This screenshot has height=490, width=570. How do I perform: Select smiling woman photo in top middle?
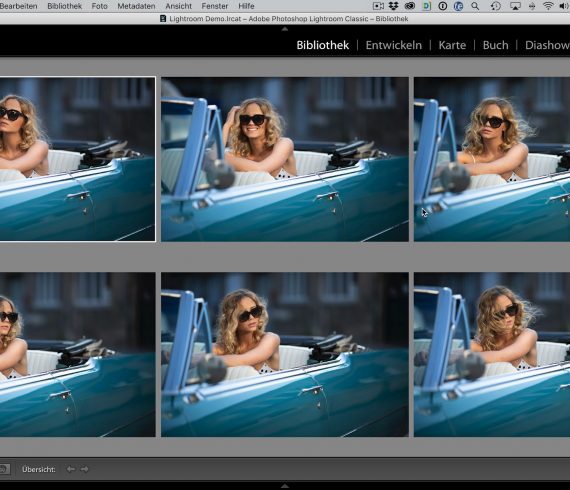tap(285, 159)
